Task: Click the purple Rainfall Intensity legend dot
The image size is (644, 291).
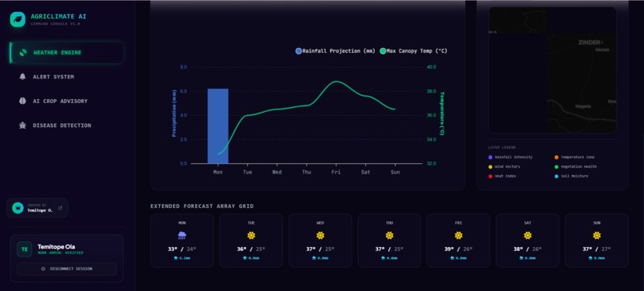Action: (491, 157)
